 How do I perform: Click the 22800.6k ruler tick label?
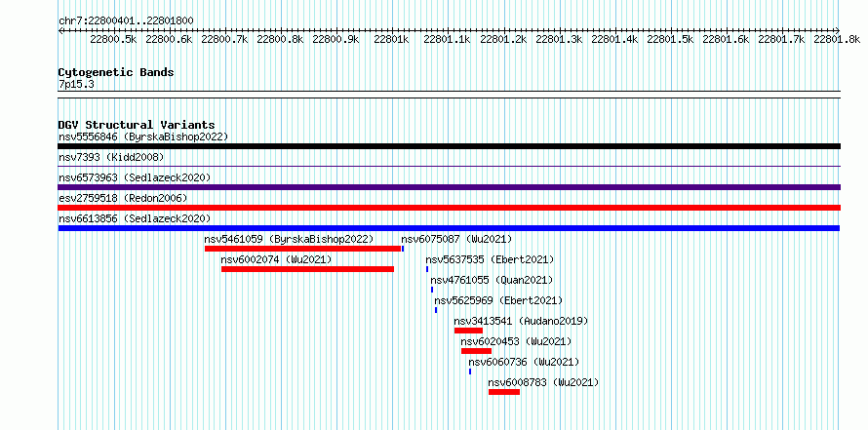tap(169, 39)
